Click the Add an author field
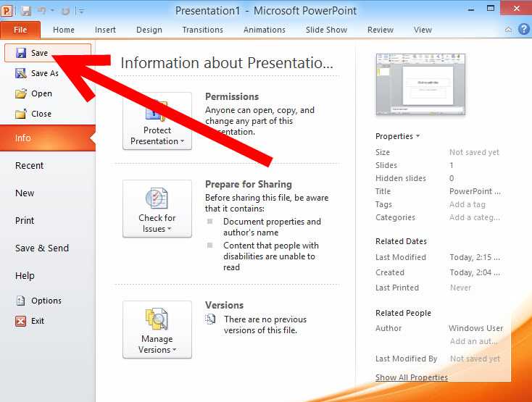The width and height of the screenshot is (532, 402). 473,341
